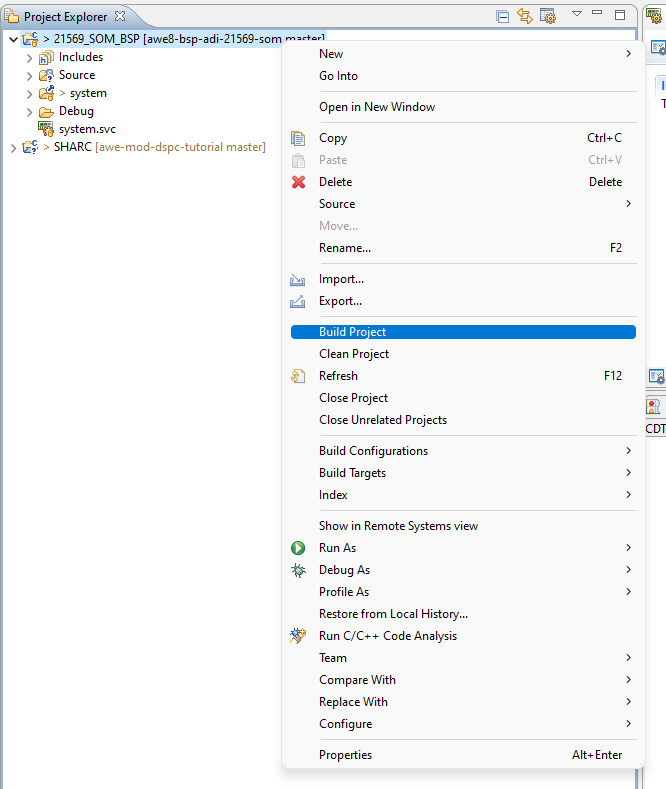
Task: Toggle Link with Editor in Project Explorer
Action: pyautogui.click(x=525, y=16)
